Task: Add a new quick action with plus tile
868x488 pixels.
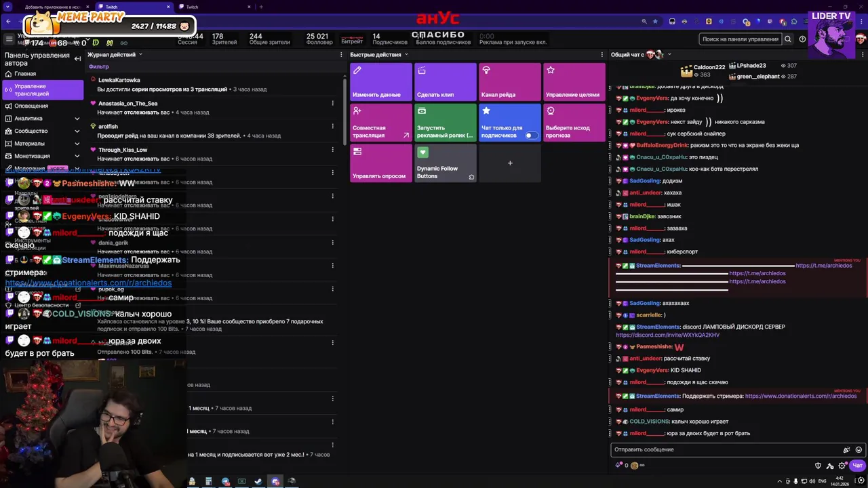Action: coord(509,163)
